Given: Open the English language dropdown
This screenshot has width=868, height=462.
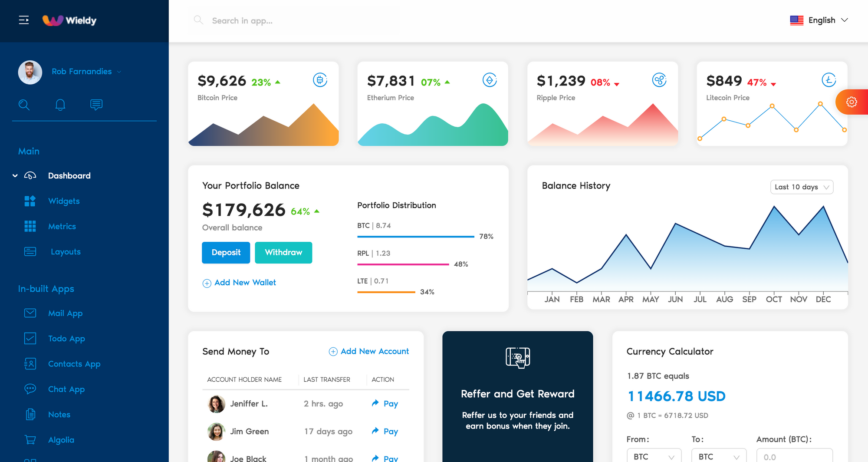Looking at the screenshot, I should click(819, 20).
